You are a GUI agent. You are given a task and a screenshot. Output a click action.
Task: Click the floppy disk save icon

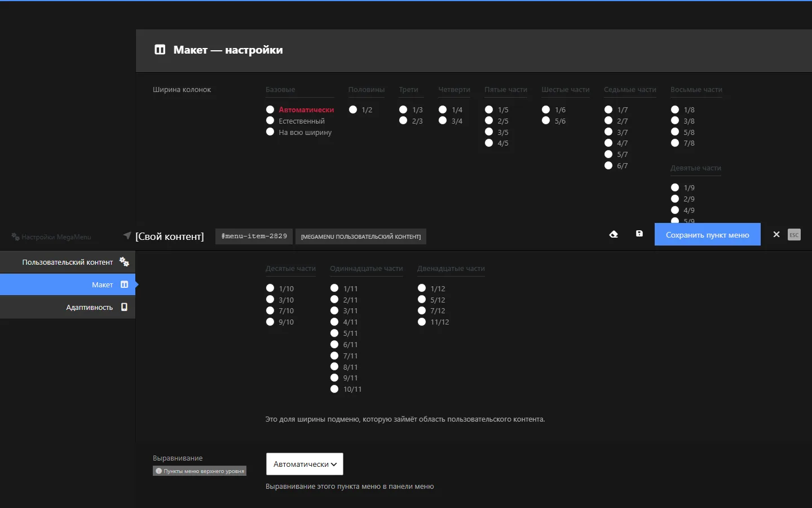639,234
